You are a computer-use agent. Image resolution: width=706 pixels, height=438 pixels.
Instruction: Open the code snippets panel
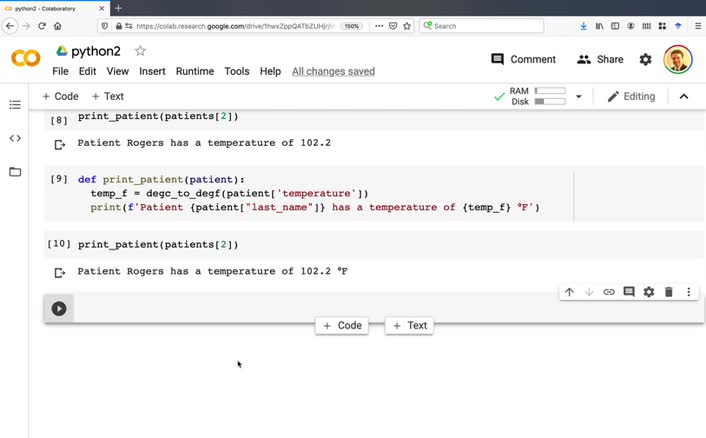[x=15, y=138]
